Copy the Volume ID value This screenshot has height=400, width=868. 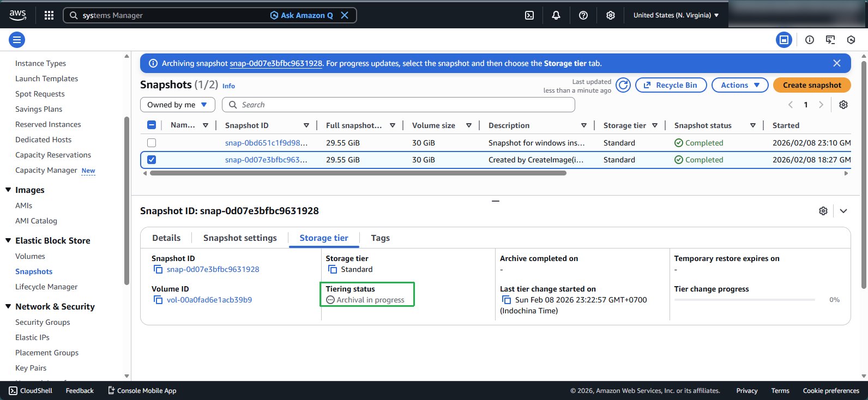tap(158, 300)
